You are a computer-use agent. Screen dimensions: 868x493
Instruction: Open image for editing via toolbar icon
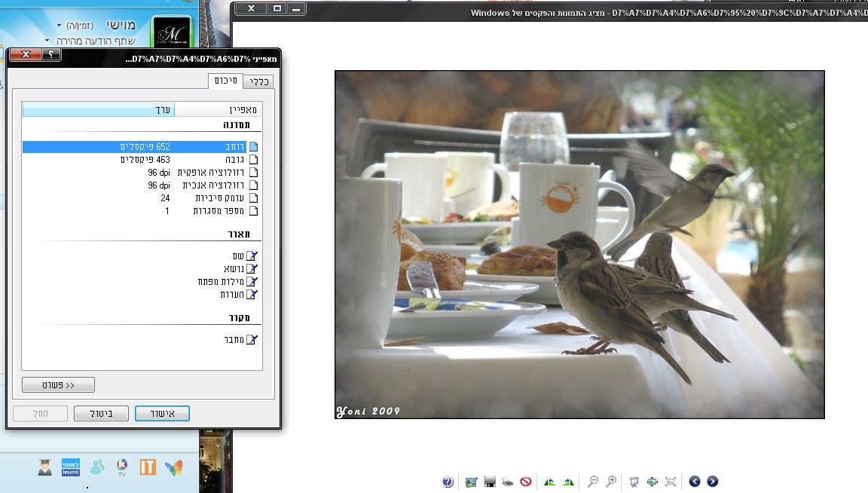472,482
